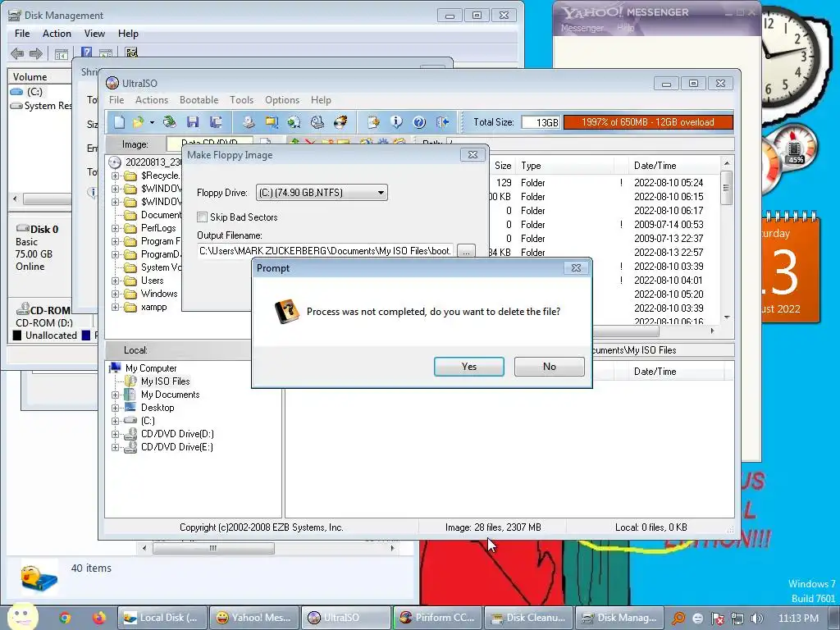
Task: Click the Properties info icon in UltraISO
Action: 396,122
